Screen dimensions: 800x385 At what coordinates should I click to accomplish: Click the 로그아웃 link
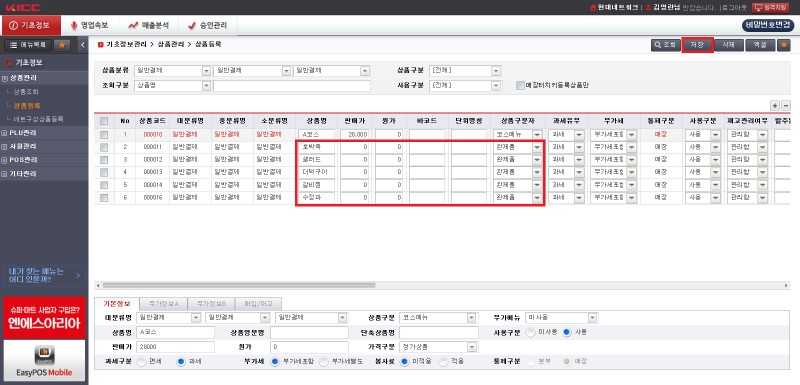734,7
